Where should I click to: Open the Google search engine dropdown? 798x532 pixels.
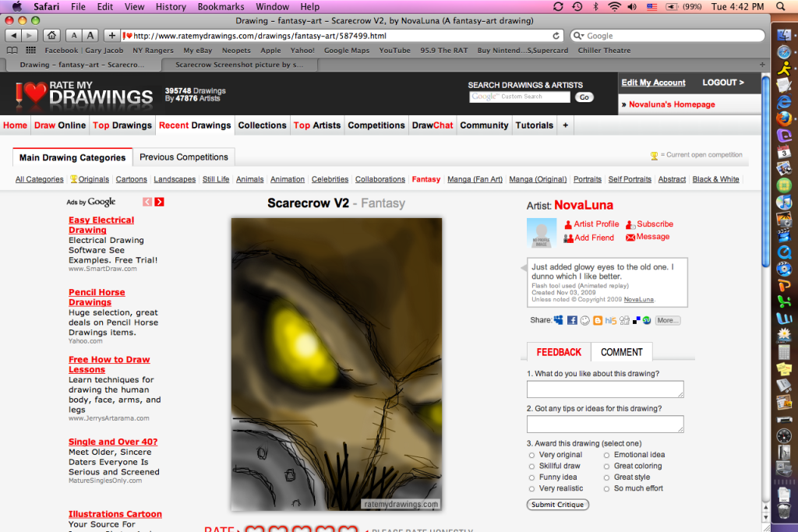[x=578, y=36]
